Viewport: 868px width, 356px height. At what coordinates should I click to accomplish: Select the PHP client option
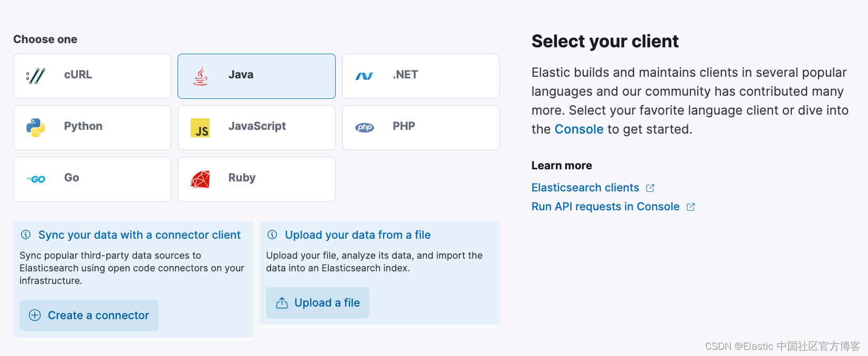420,128
